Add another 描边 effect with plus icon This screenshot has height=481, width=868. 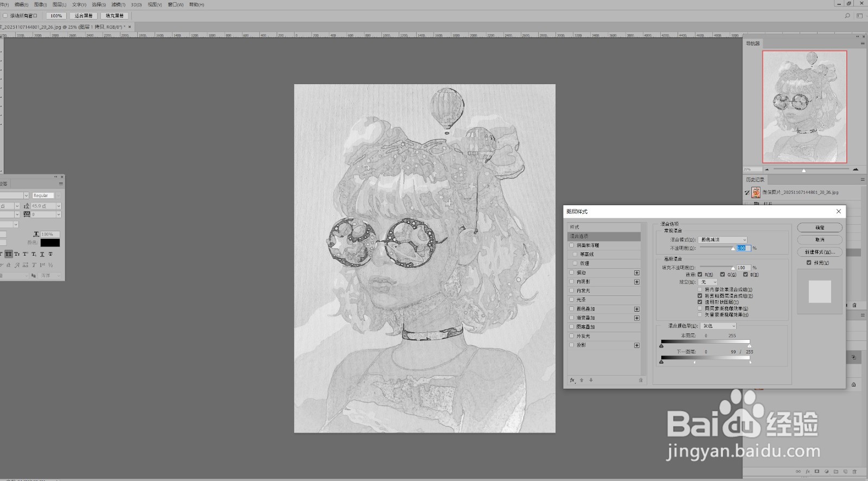click(637, 273)
